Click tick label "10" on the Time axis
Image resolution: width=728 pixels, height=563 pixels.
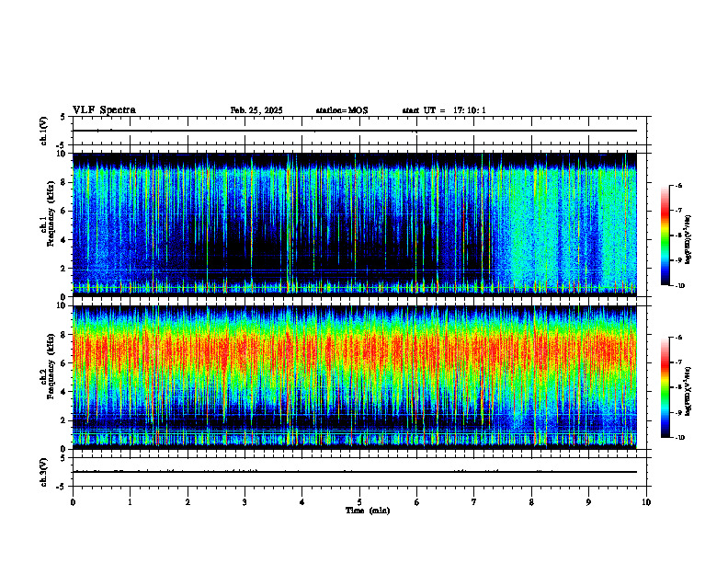point(646,502)
